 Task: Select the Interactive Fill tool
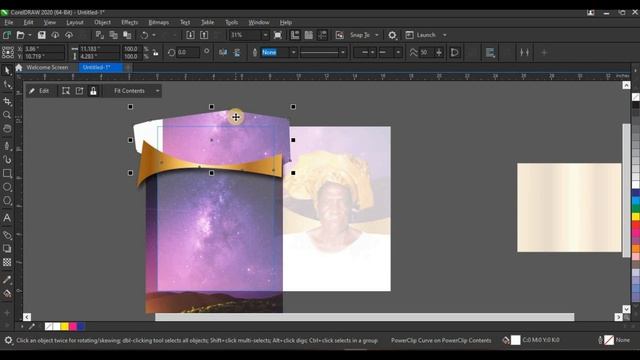[7, 293]
